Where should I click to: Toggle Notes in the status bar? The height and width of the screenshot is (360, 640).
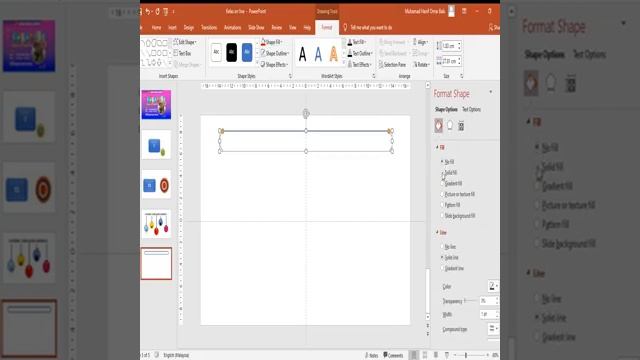371,356
